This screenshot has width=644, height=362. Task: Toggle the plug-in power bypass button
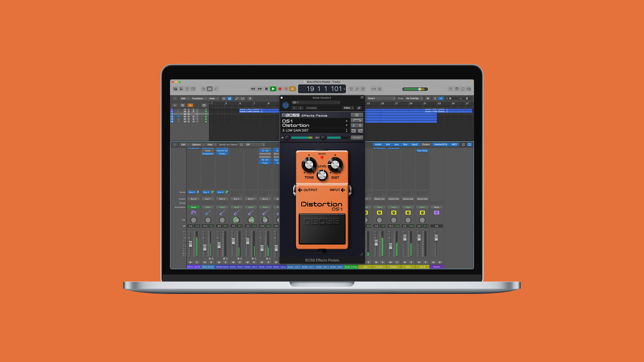point(286,105)
